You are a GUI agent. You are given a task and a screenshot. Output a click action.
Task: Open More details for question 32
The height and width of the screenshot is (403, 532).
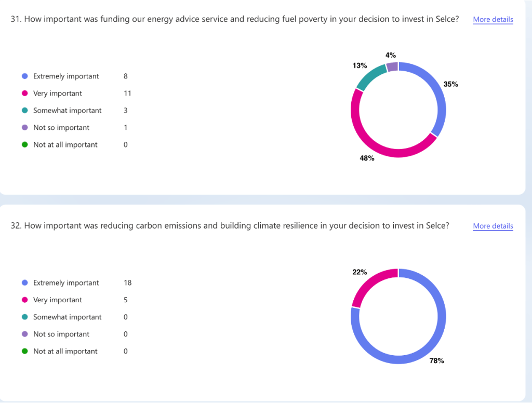pyautogui.click(x=492, y=226)
